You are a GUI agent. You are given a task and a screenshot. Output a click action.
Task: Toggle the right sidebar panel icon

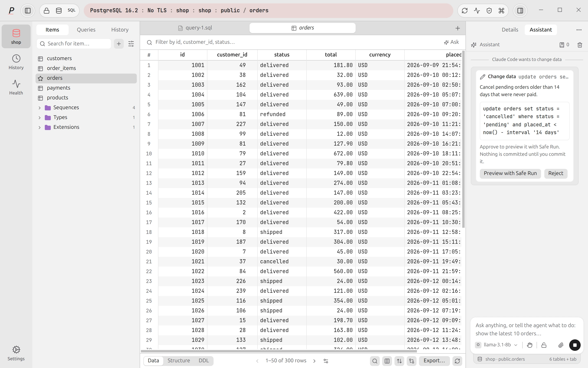520,10
